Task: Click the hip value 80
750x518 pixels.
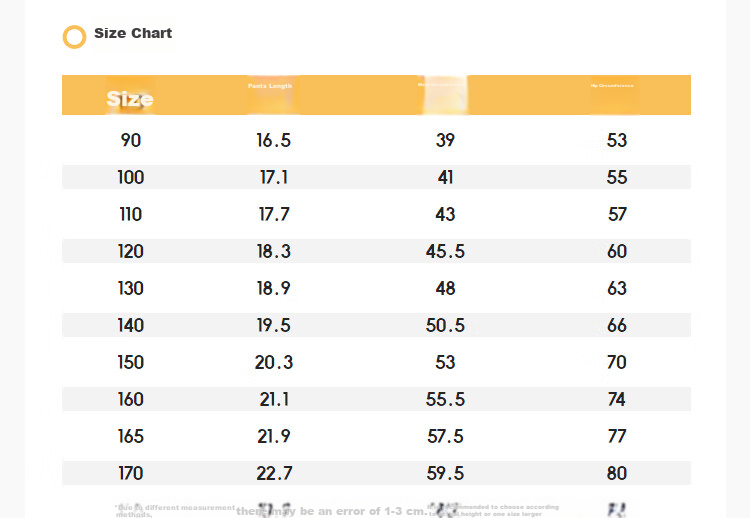Action: (617, 474)
